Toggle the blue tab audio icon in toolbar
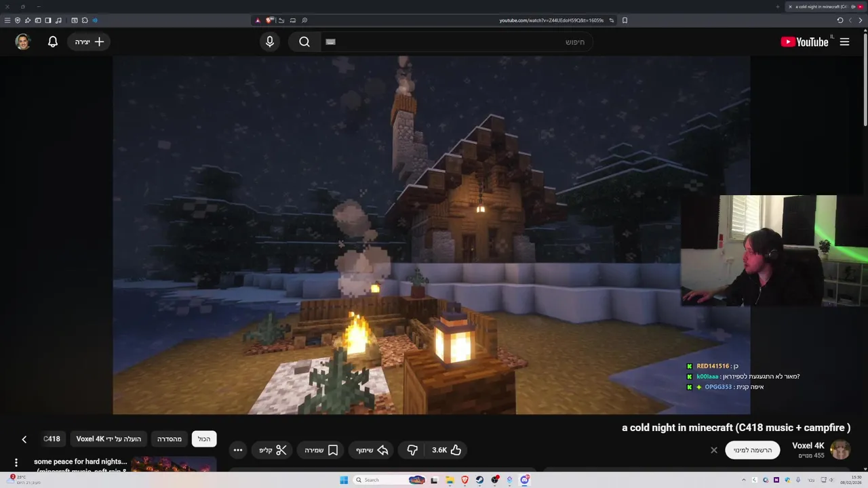Viewport: 868px width, 488px height. pos(95,20)
